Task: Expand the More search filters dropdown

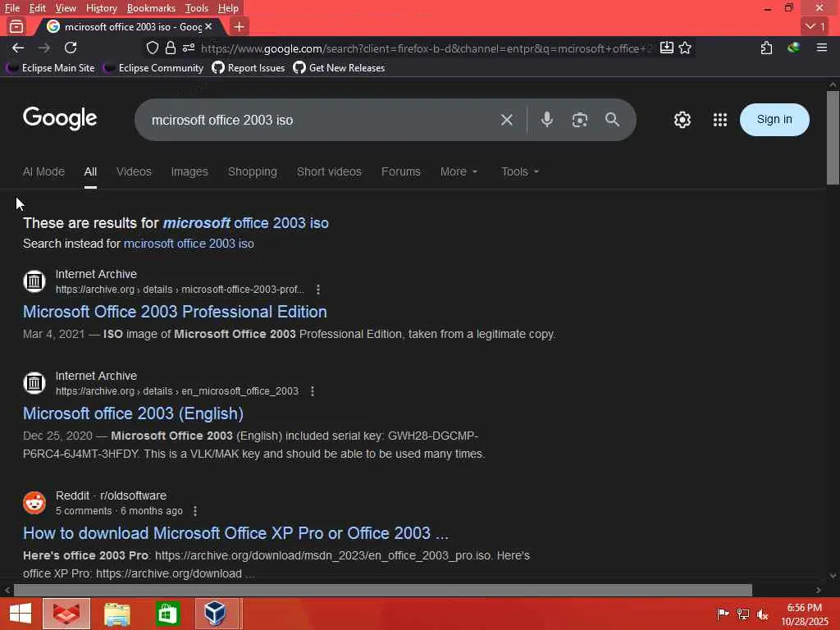Action: coord(459,171)
